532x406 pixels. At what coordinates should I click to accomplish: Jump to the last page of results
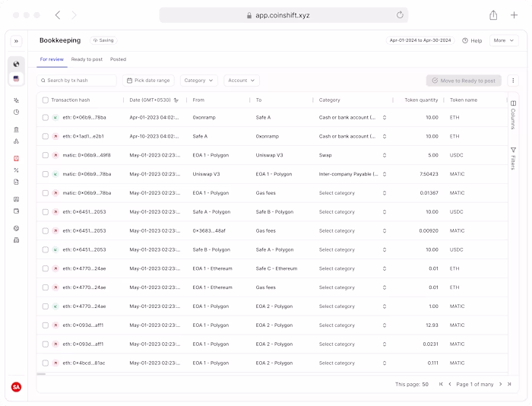point(509,384)
